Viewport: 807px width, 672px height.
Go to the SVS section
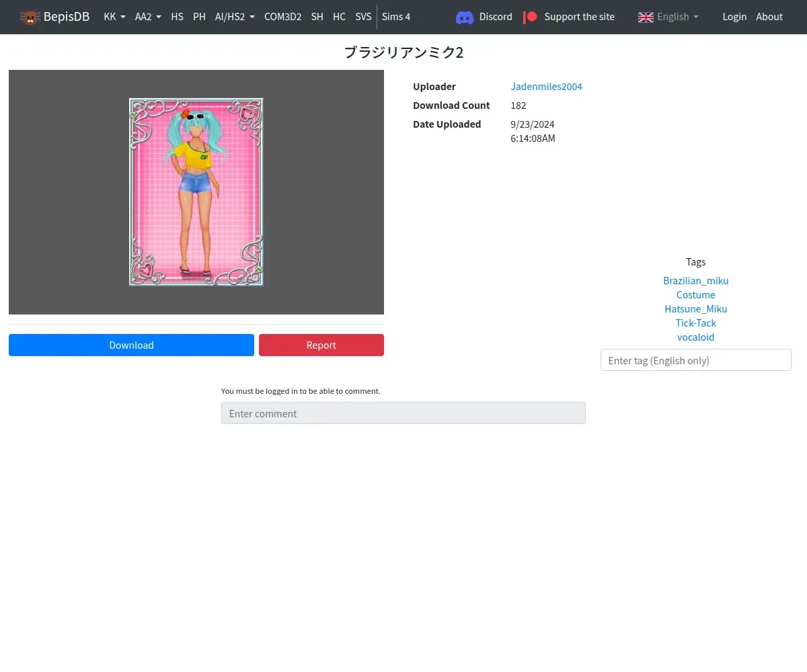tap(363, 17)
